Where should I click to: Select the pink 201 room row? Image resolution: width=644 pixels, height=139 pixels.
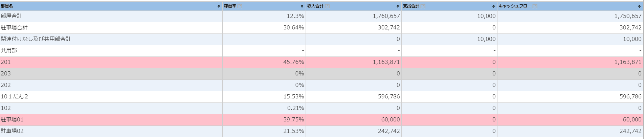click(6, 62)
